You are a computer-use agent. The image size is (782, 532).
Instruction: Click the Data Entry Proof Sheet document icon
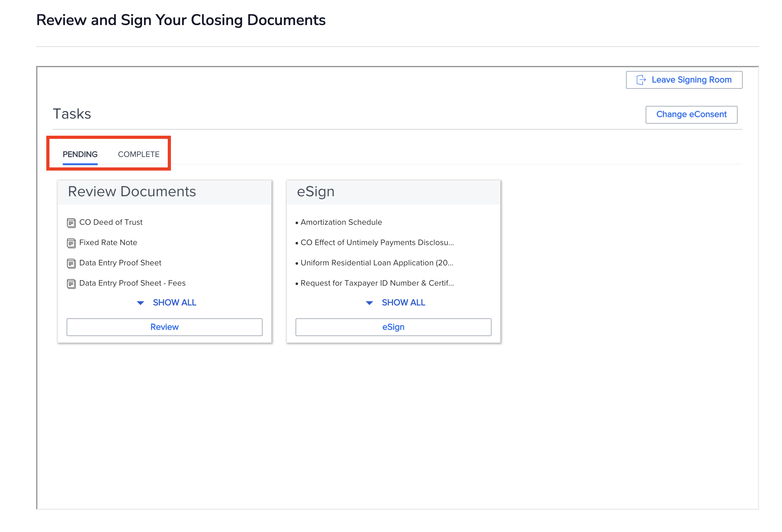[x=71, y=263]
